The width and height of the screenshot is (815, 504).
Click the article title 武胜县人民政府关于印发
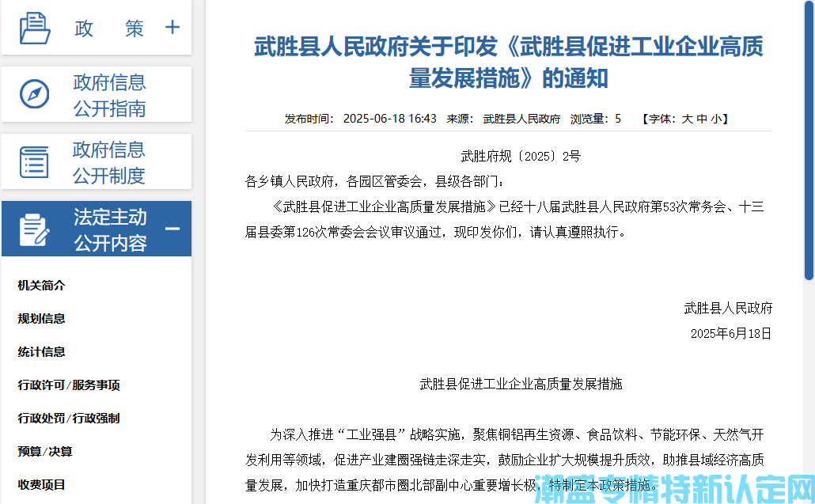point(509,63)
